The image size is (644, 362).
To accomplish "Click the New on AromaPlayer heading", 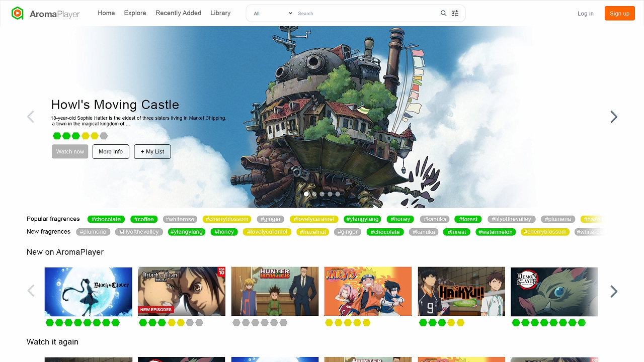I will click(65, 252).
